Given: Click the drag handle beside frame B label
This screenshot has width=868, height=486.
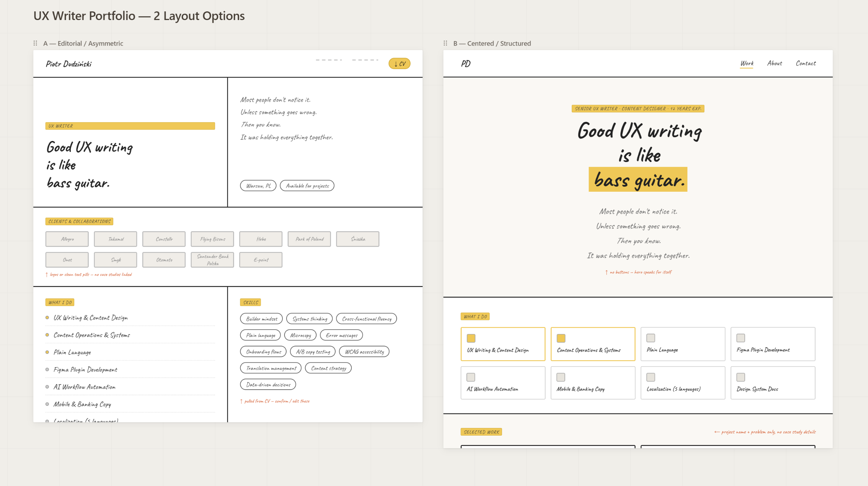Looking at the screenshot, I should tap(445, 43).
